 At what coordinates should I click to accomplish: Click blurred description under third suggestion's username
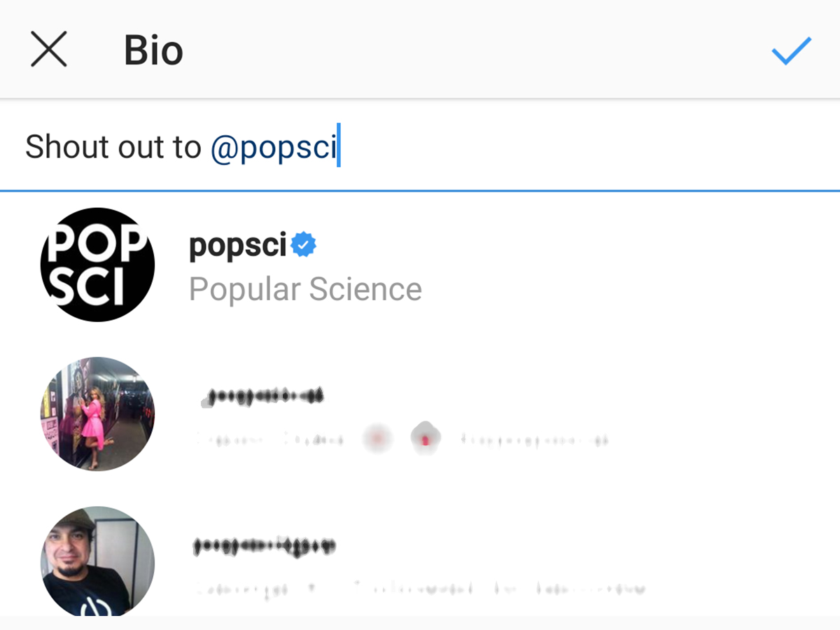(420, 588)
